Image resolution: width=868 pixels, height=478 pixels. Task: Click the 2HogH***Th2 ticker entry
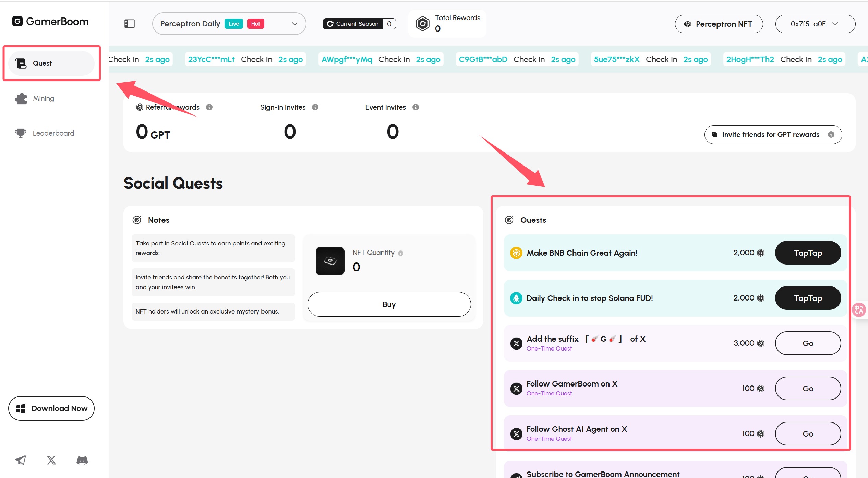(x=784, y=59)
